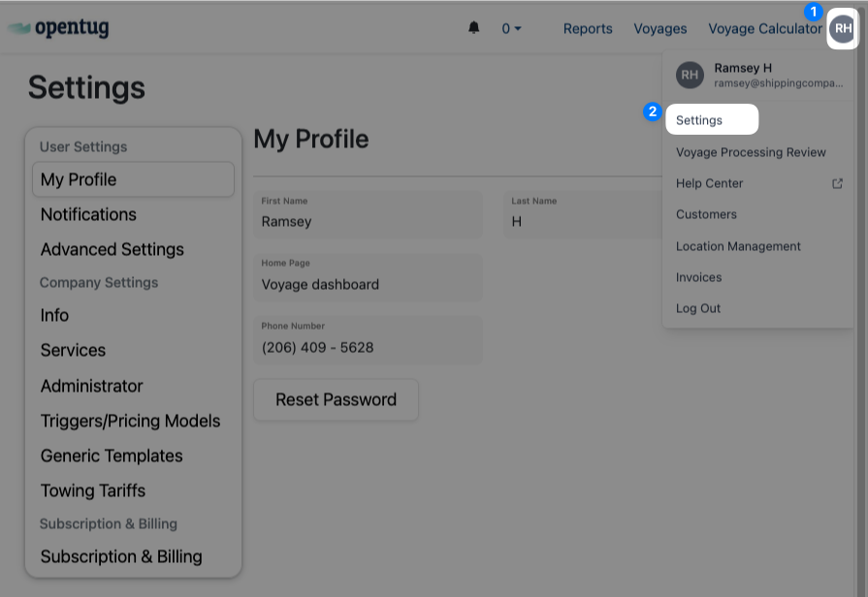Image resolution: width=868 pixels, height=597 pixels.
Task: Click the opentug logo
Action: coord(58,28)
